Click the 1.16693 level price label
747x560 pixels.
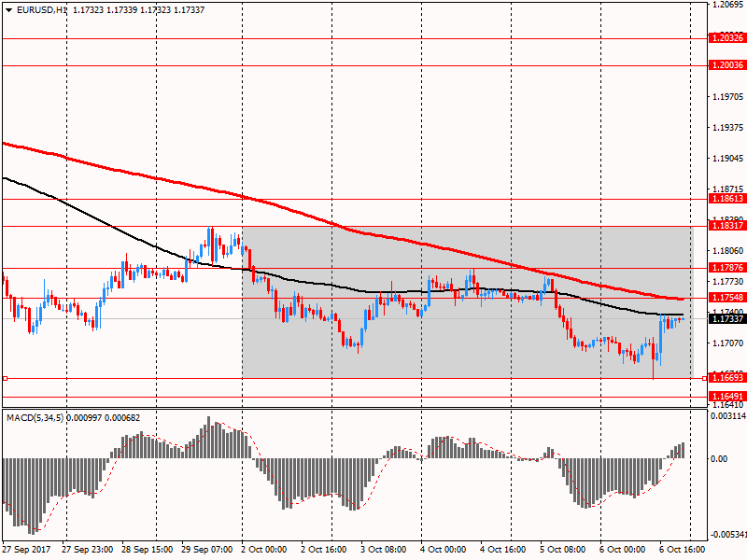coord(726,378)
